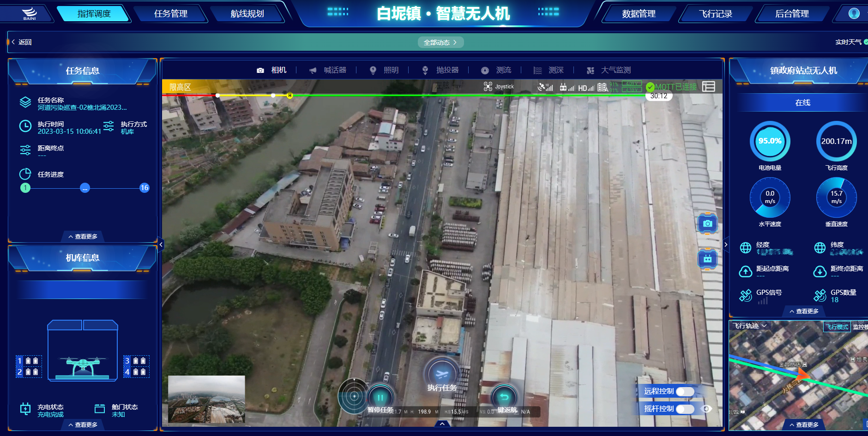This screenshot has width=868, height=436.
Task: Click the Joystick drone icon
Action: click(x=488, y=86)
